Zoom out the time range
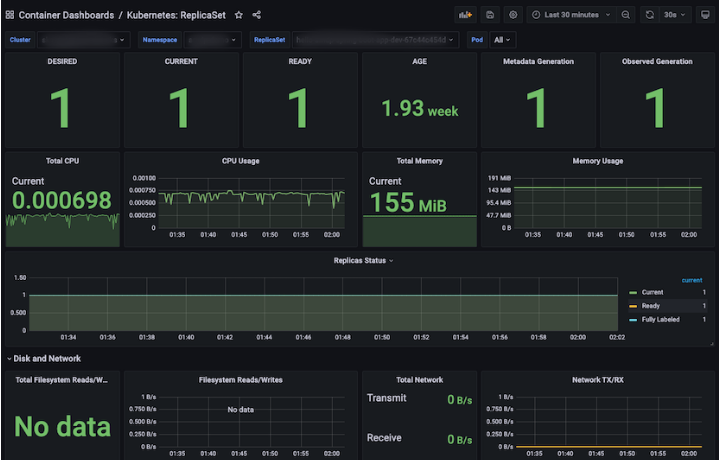 (x=625, y=15)
